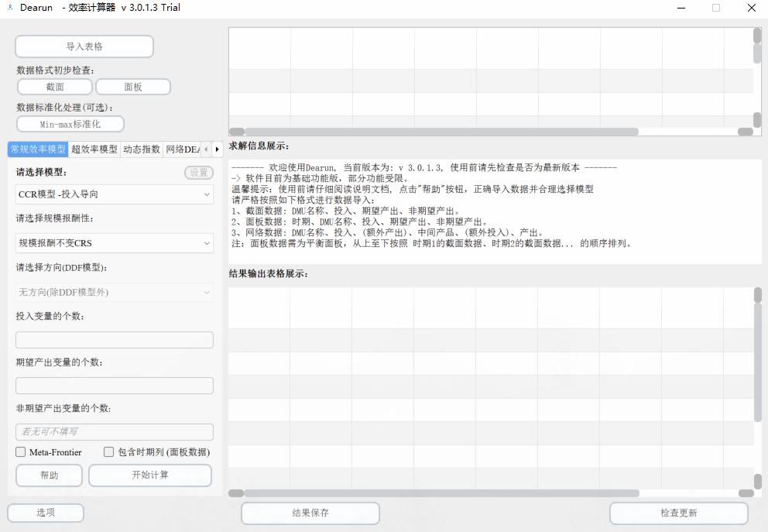Click the left arrow beside the model tabs
This screenshot has height=532, width=768.
coord(207,149)
